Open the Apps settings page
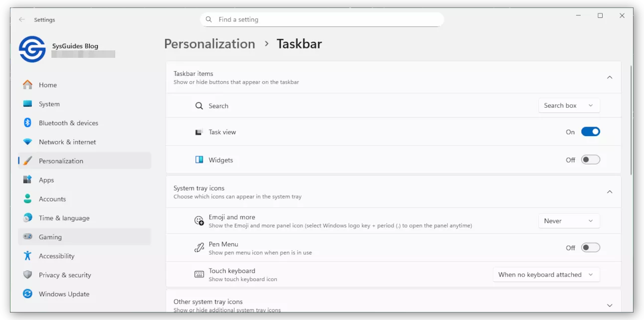Screen dimensions: 644x320 pos(46,180)
